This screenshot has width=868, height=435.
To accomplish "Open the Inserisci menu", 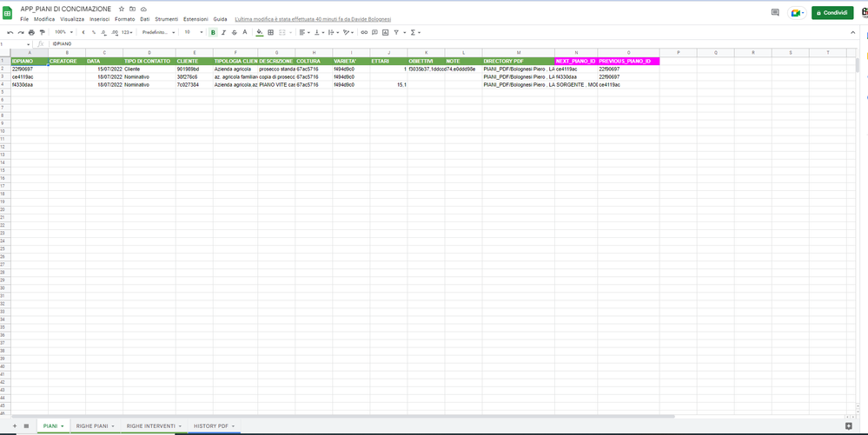I will click(x=100, y=19).
